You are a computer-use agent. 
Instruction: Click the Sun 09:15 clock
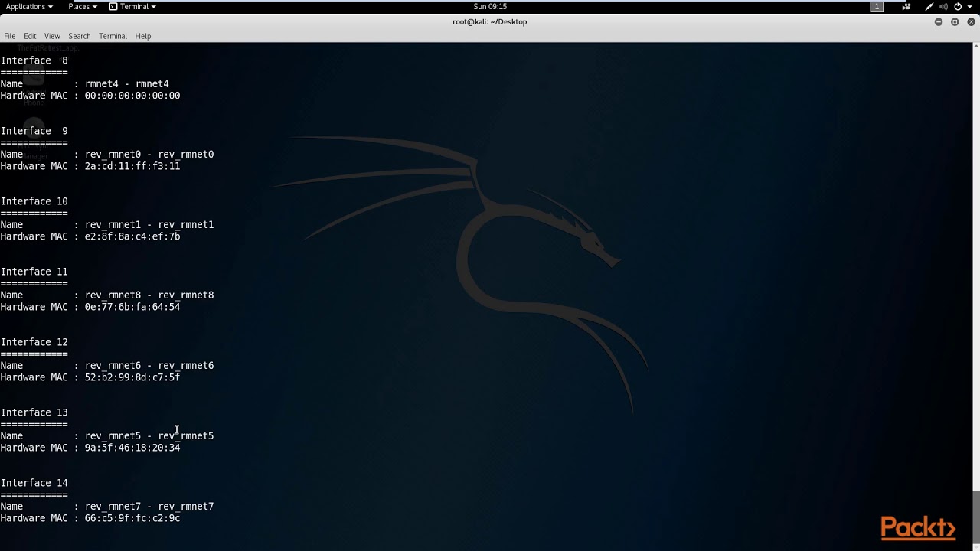490,6
